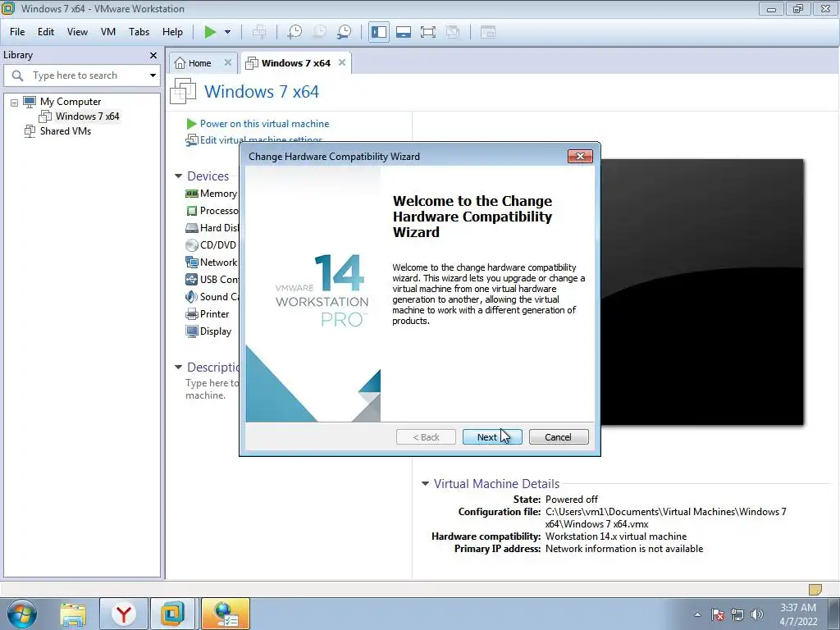Select Windows 7 x64 in library tree

pos(87,116)
